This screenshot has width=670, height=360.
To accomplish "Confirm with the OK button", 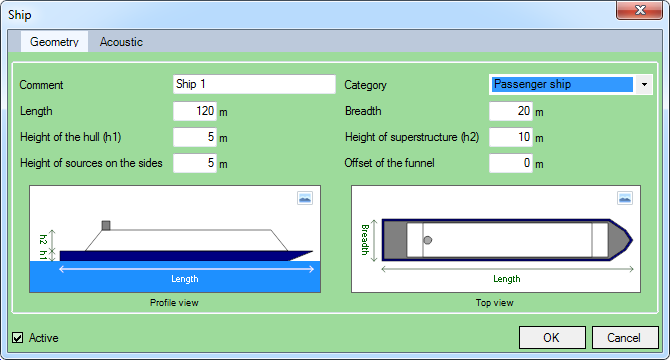I will (552, 338).
